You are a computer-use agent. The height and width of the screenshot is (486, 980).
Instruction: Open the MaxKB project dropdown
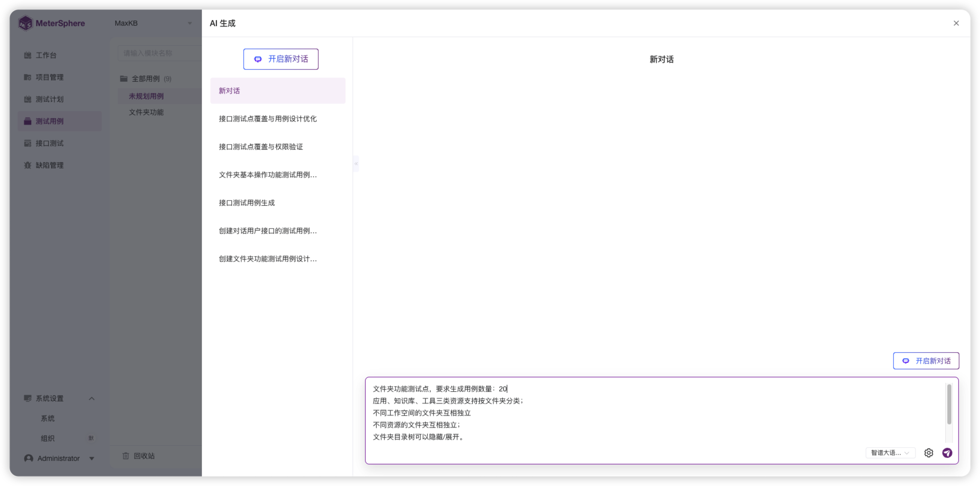click(153, 23)
